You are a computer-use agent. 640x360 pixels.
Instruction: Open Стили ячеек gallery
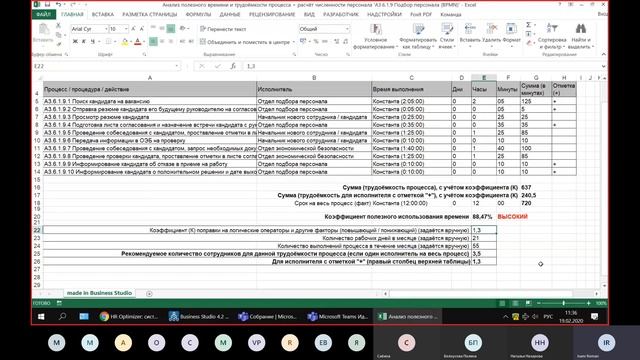click(x=447, y=36)
